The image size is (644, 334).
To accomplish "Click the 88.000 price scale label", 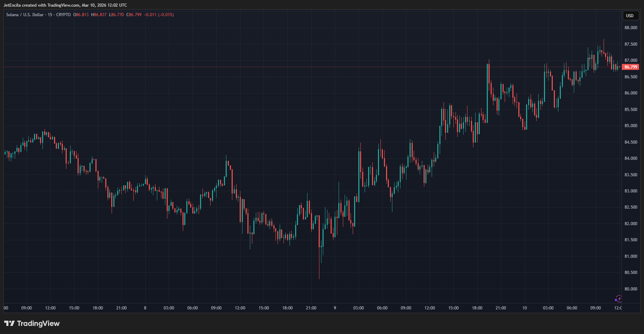I will pos(631,28).
